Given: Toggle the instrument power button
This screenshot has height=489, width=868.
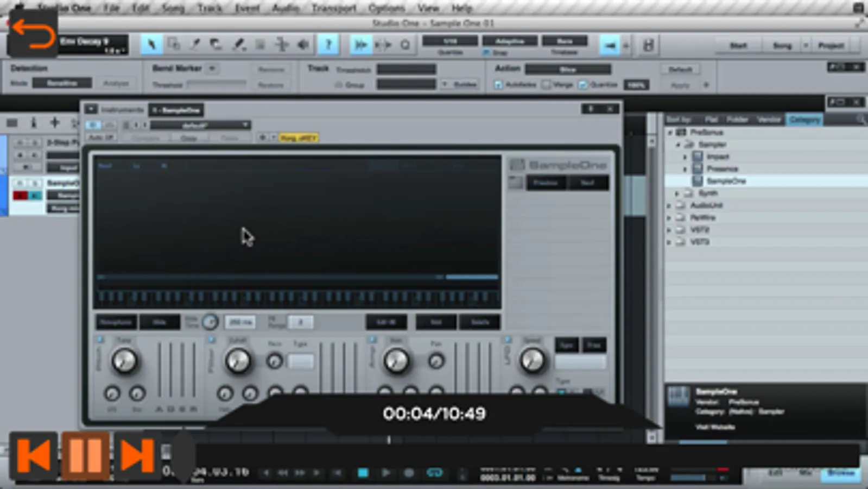Looking at the screenshot, I should pyautogui.click(x=92, y=125).
